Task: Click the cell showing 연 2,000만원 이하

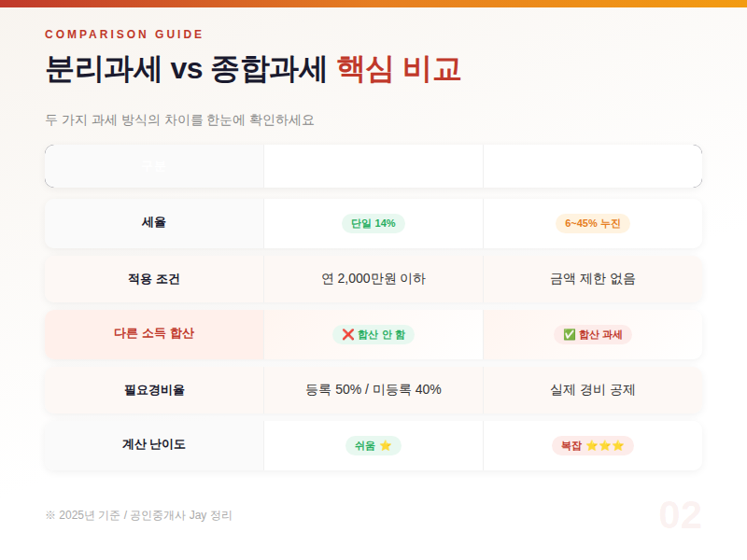Action: pyautogui.click(x=373, y=278)
